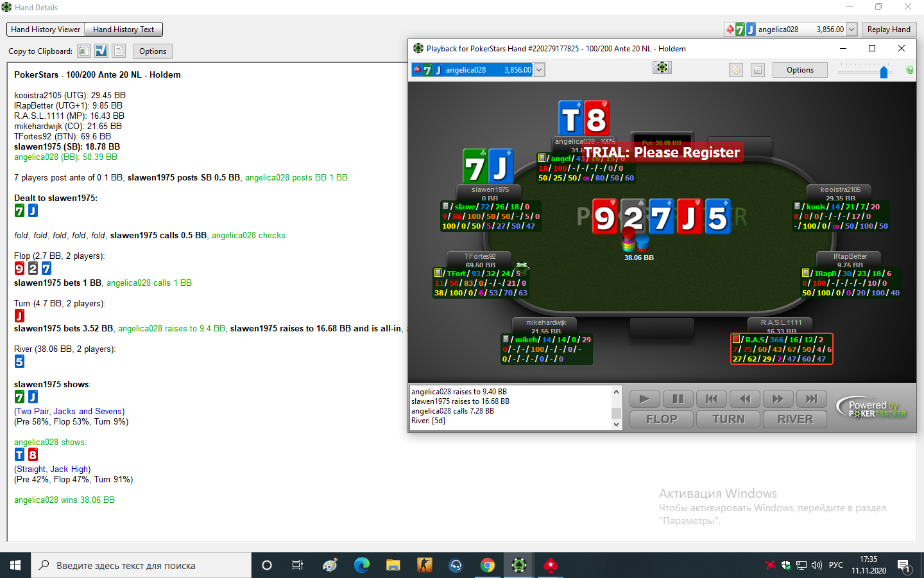
Task: Click R.A.S.L.1111 player name plate
Action: click(x=782, y=326)
